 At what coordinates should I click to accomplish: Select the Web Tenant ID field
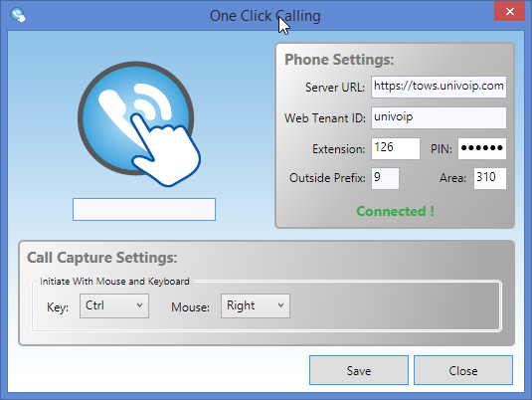coord(439,117)
